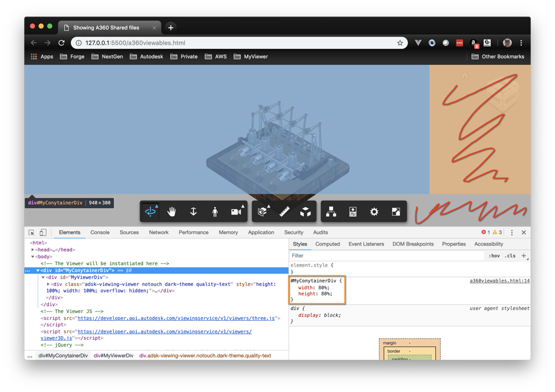Open Apps shortcut in bookmarks bar
This screenshot has width=555, height=392.
42,56
